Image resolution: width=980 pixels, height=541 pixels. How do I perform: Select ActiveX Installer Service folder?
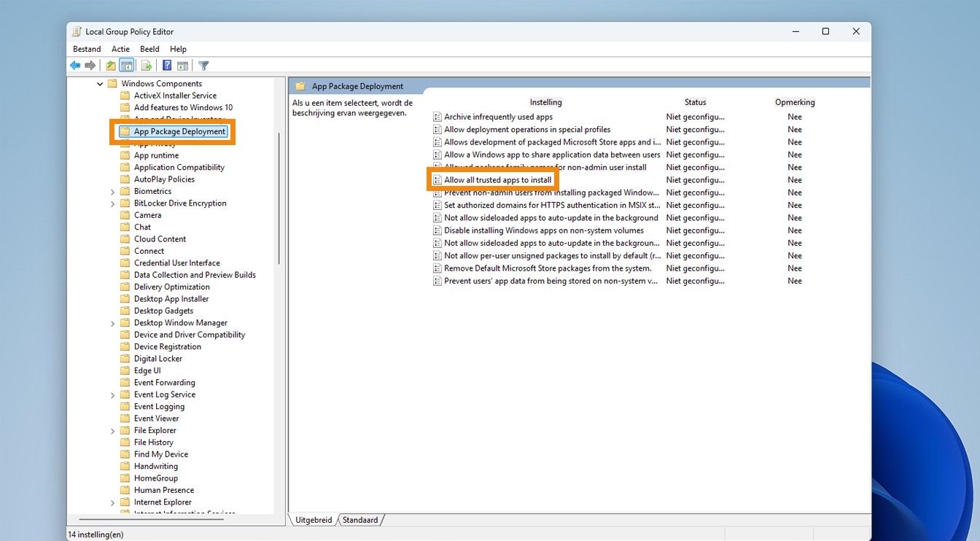click(x=175, y=96)
